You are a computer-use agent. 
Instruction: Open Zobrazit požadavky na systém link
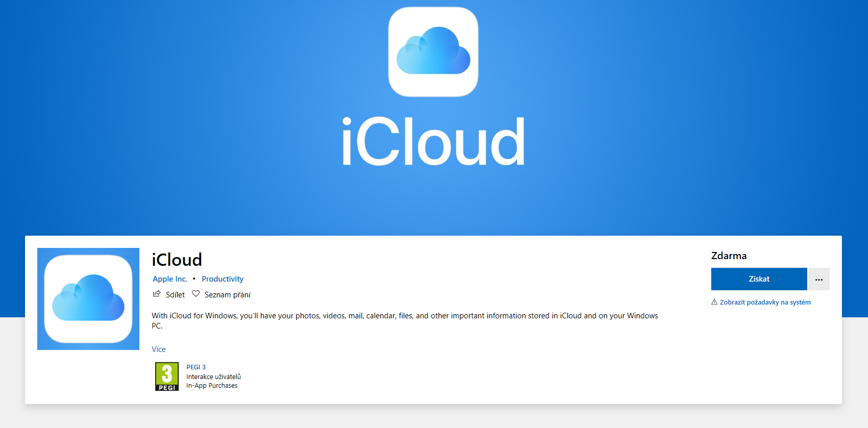tap(765, 303)
